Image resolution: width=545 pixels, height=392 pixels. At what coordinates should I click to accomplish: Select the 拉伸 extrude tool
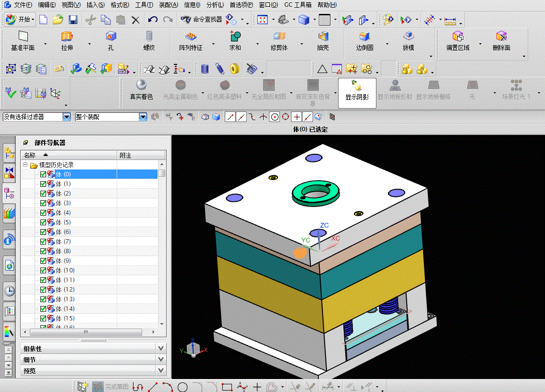(x=67, y=41)
